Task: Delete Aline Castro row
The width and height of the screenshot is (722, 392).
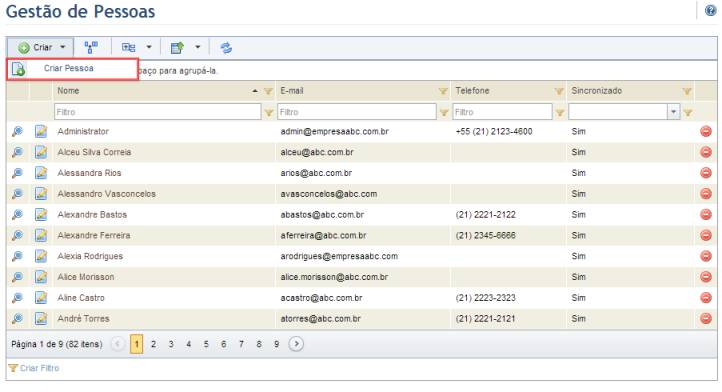Action: tap(706, 298)
